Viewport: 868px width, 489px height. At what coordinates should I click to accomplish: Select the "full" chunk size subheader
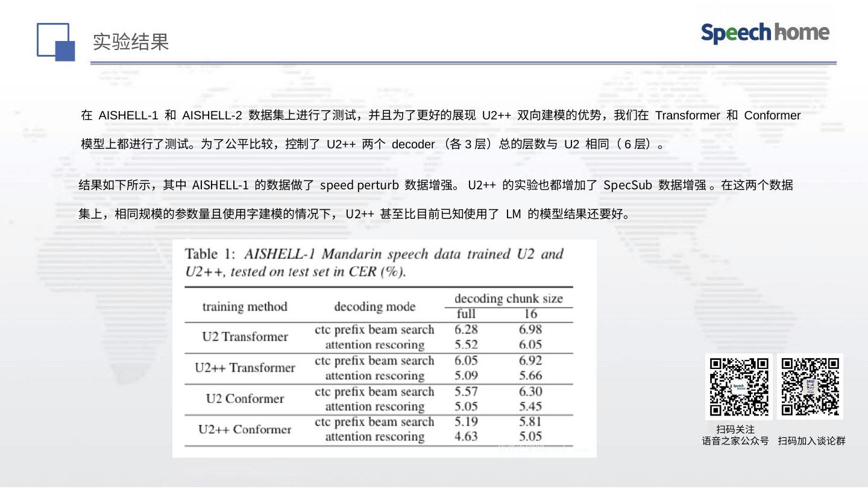466,314
